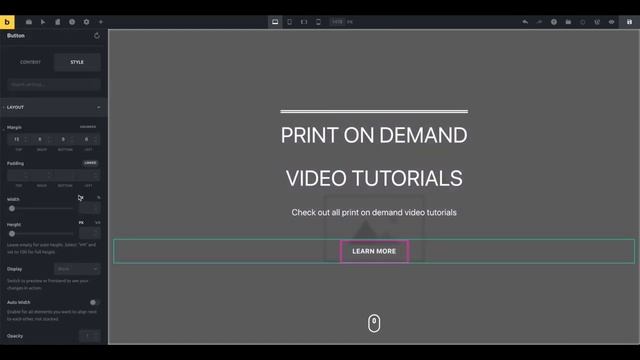Click the Height value input box

[89, 233]
